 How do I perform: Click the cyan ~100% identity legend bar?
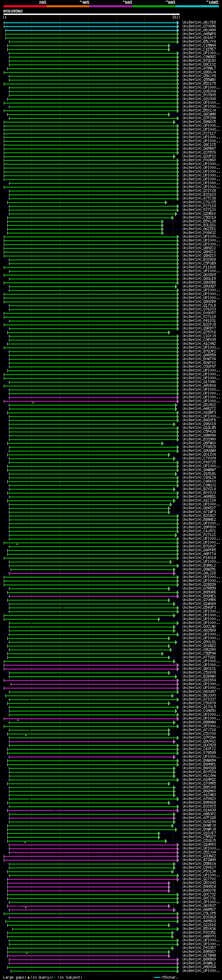tap(197, 6)
